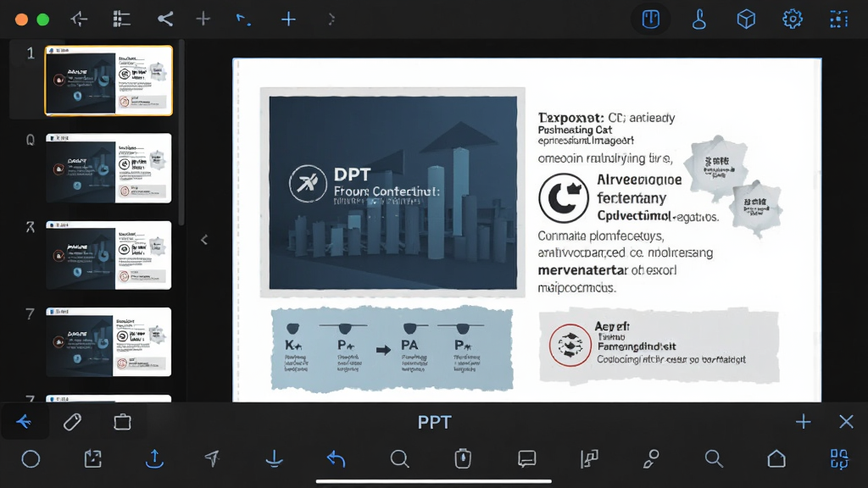Click the dashed selection frame icon after the gear

(838, 19)
